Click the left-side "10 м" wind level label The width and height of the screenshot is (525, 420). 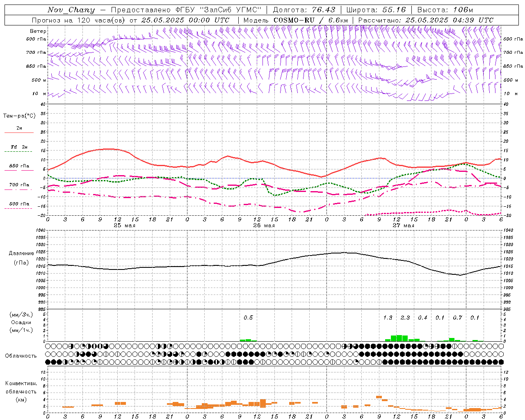(x=39, y=94)
